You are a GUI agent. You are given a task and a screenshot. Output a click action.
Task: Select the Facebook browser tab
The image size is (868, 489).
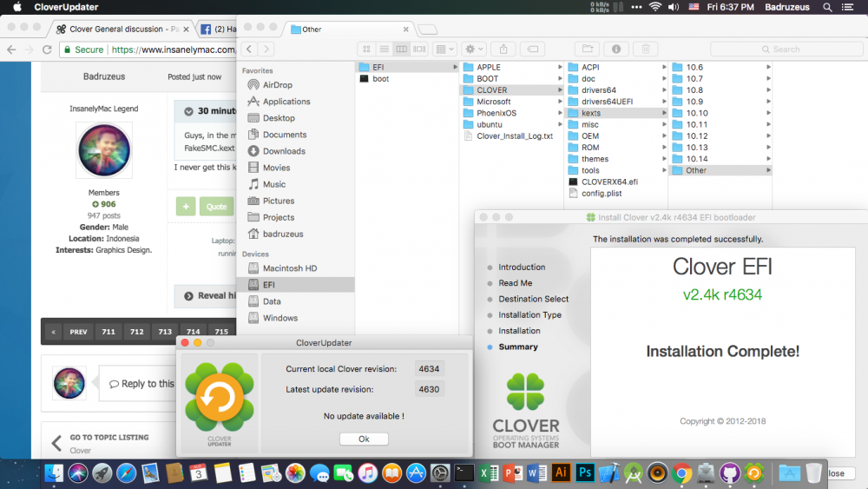click(x=217, y=30)
